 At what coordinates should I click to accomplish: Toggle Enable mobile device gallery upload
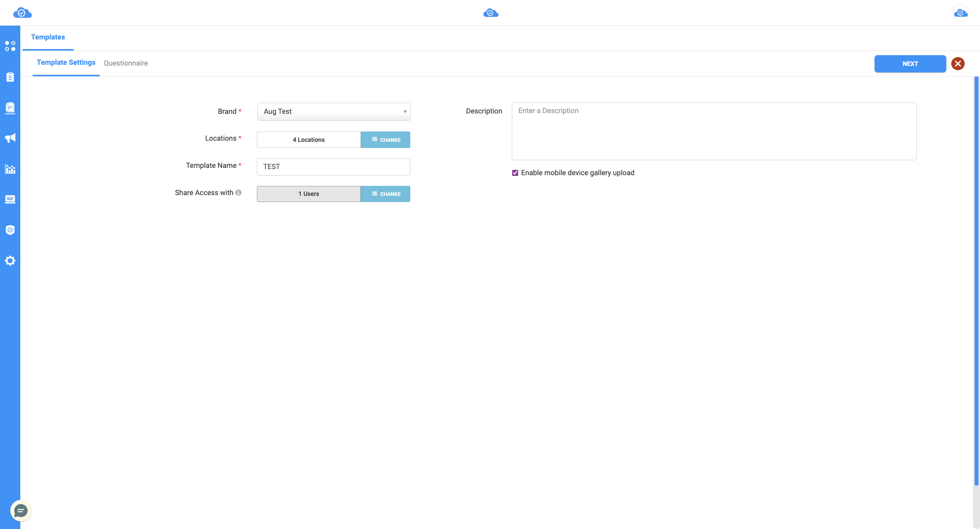tap(515, 172)
